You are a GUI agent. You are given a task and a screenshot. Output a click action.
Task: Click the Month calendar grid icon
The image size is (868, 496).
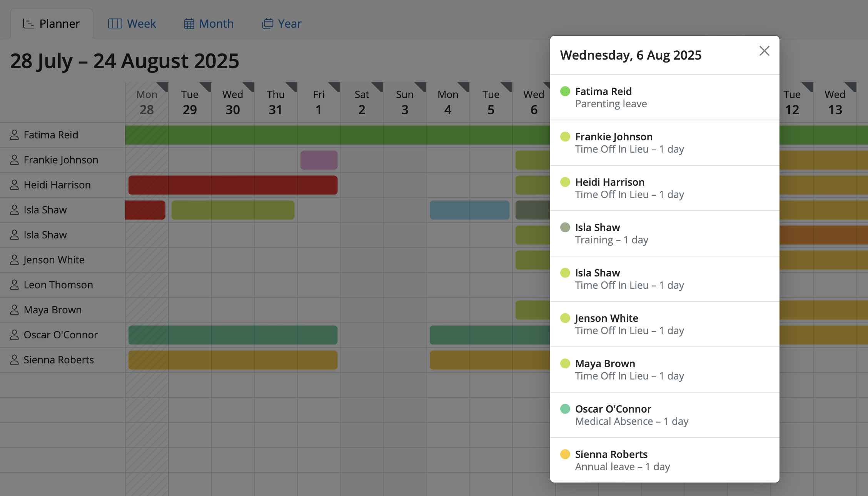189,24
